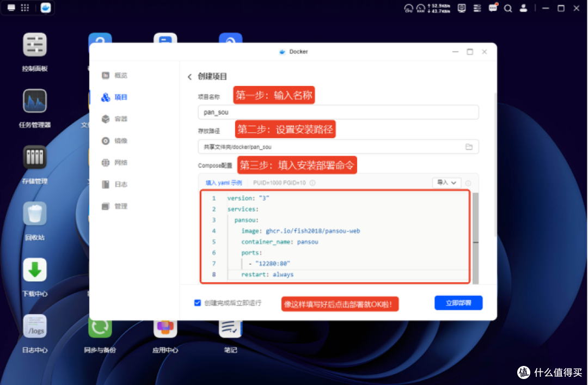The height and width of the screenshot is (385, 588).
Task: Open the Download Center desktop icon
Action: (x=34, y=270)
